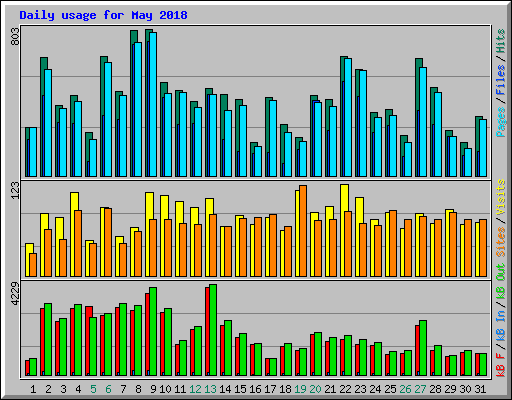The width and height of the screenshot is (512, 400).
Task: Click green day 6 axis label
Action: click(x=108, y=389)
